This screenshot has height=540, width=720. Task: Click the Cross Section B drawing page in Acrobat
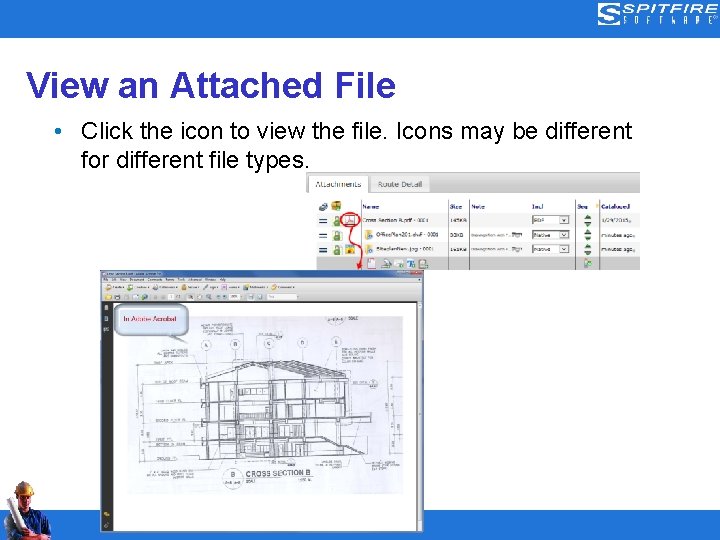[265, 405]
